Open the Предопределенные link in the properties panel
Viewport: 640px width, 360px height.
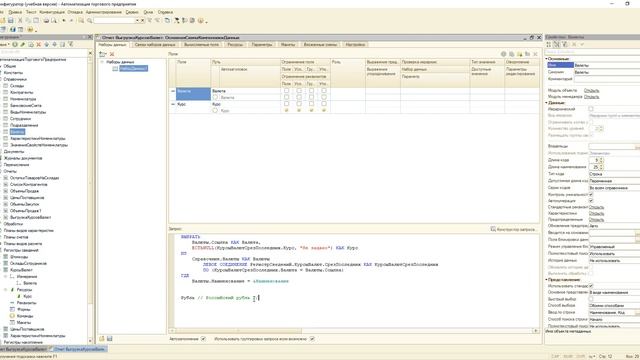[596, 220]
